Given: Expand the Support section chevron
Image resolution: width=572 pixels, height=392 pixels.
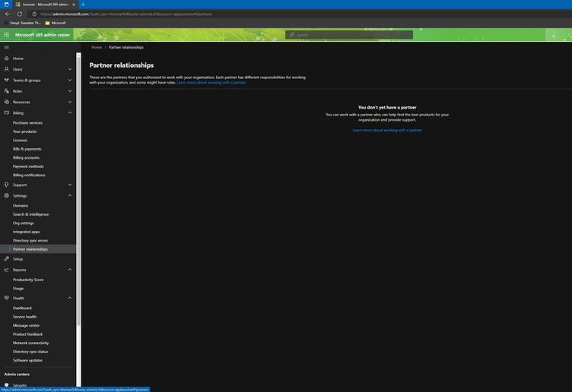Looking at the screenshot, I should pyautogui.click(x=70, y=185).
